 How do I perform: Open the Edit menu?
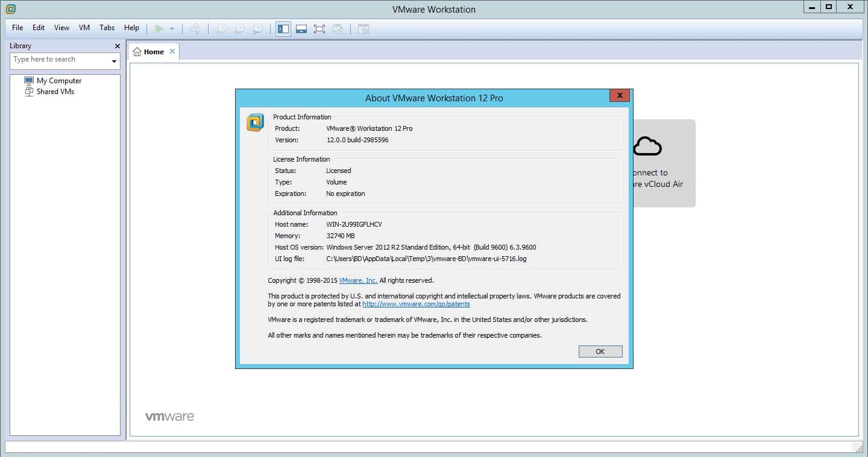click(x=39, y=28)
